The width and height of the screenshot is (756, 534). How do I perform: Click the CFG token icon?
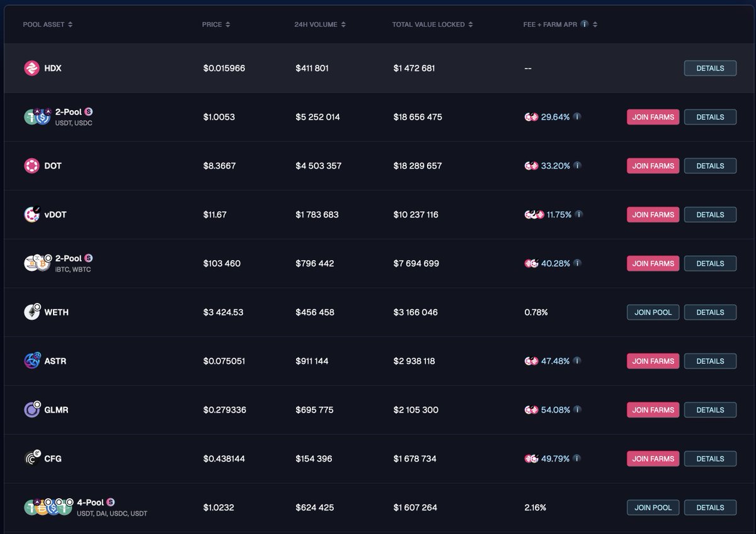click(x=32, y=458)
